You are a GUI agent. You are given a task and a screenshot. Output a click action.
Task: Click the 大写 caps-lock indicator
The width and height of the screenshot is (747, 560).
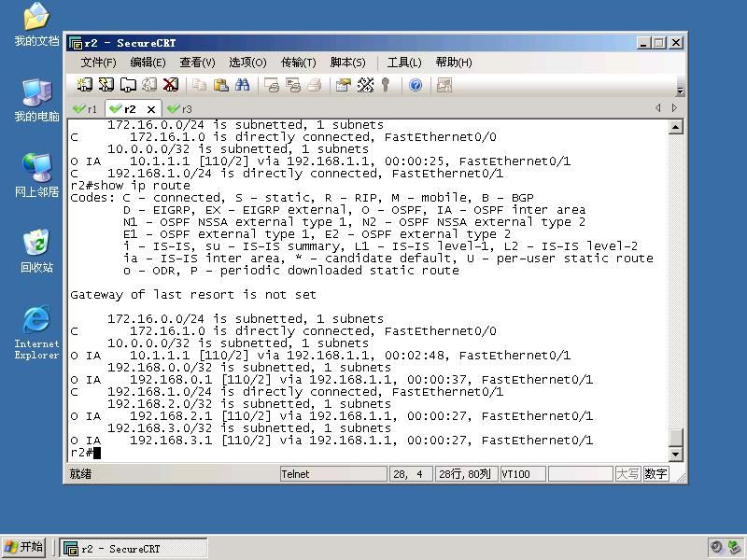(627, 474)
